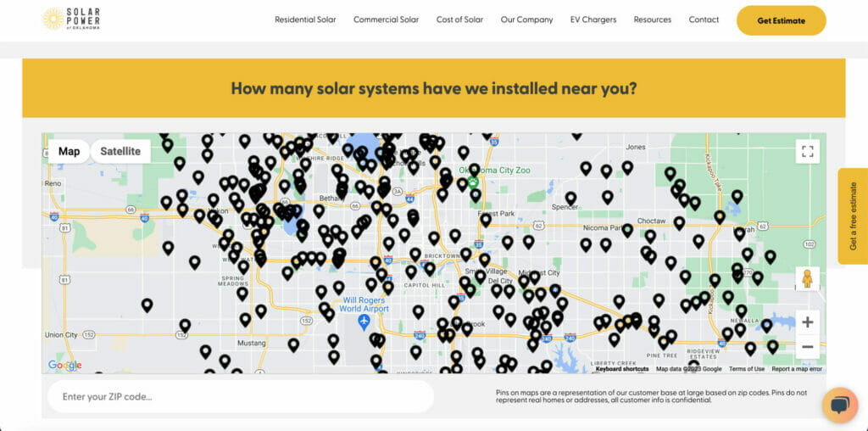
Task: Click the Will Rogers World Airport plane icon
Action: pos(364,321)
